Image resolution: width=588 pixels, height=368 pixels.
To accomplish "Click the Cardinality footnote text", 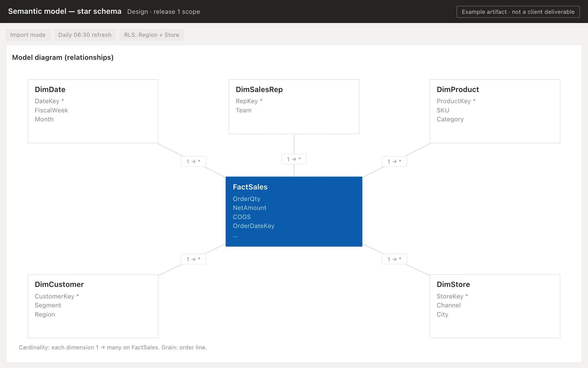I will (x=113, y=347).
